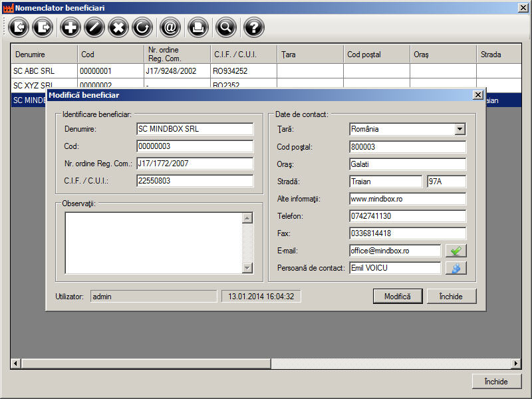Click the Stradă field containing Traian

pyautogui.click(x=386, y=182)
